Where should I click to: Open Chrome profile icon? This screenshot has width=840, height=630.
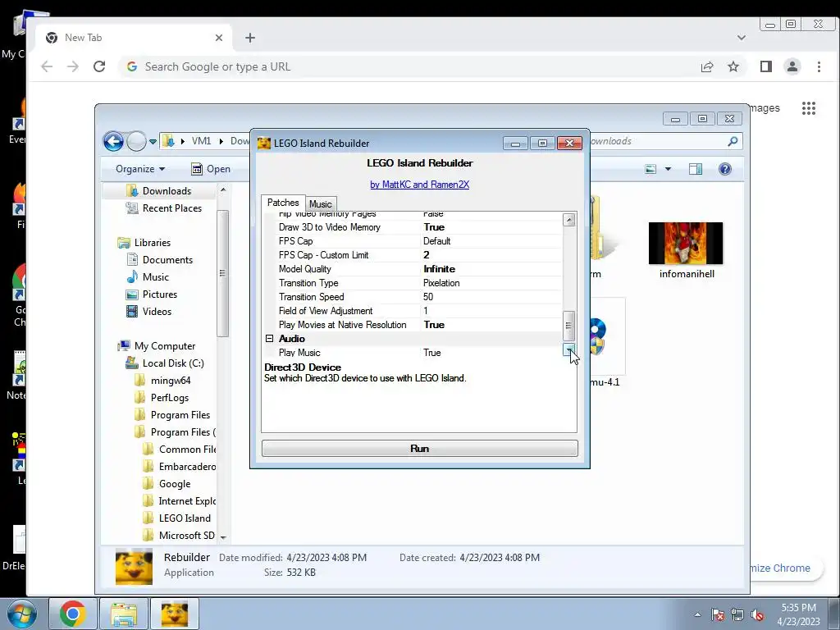792,66
